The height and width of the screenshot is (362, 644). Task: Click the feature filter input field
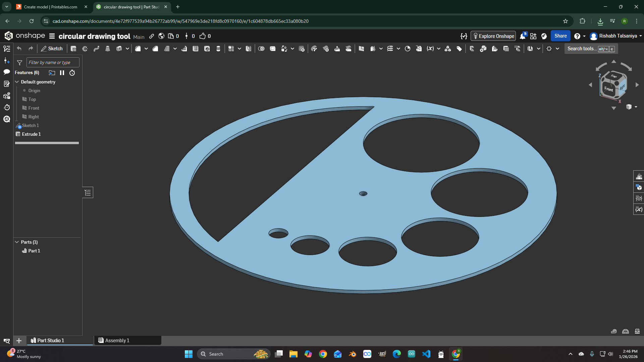point(53,62)
